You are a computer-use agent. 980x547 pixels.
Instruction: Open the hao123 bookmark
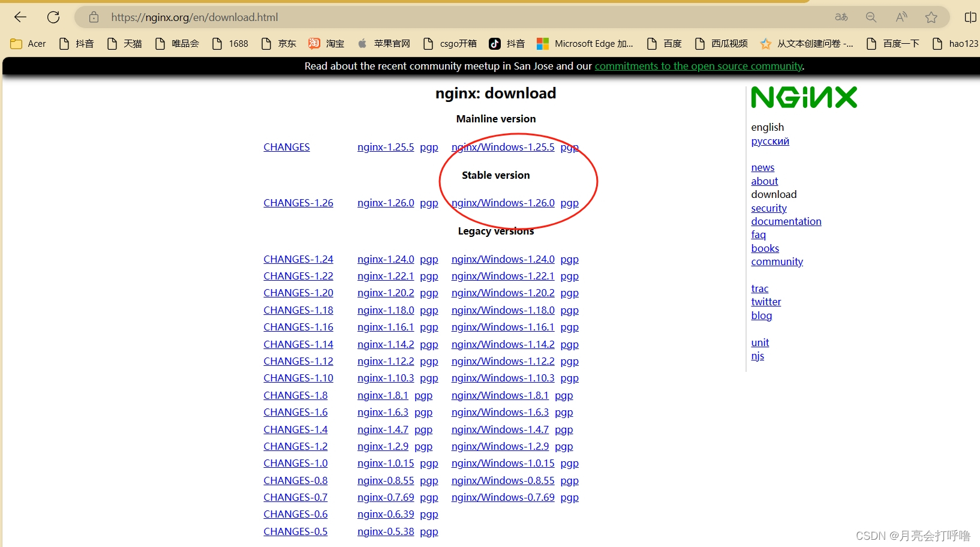[x=955, y=43]
